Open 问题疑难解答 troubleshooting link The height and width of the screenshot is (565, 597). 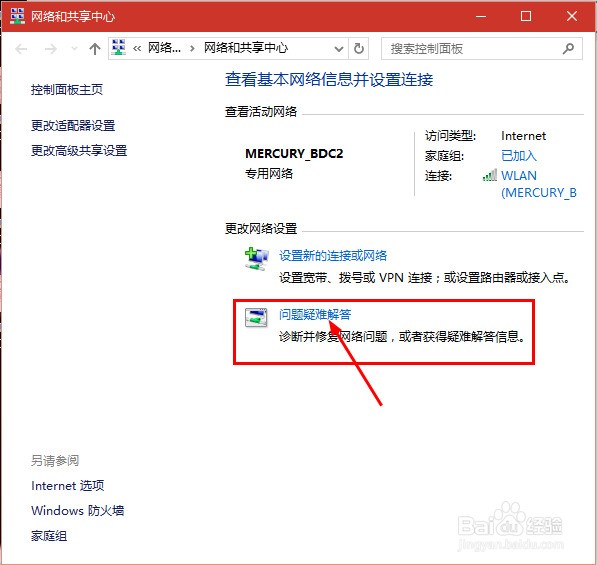coord(315,314)
